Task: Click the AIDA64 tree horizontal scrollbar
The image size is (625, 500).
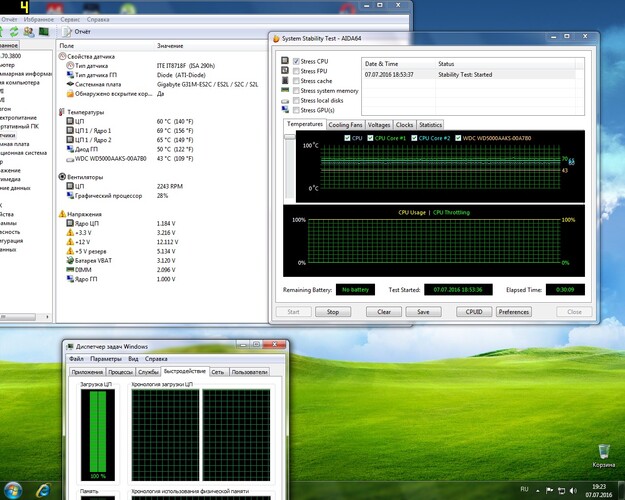Action: 25,317
